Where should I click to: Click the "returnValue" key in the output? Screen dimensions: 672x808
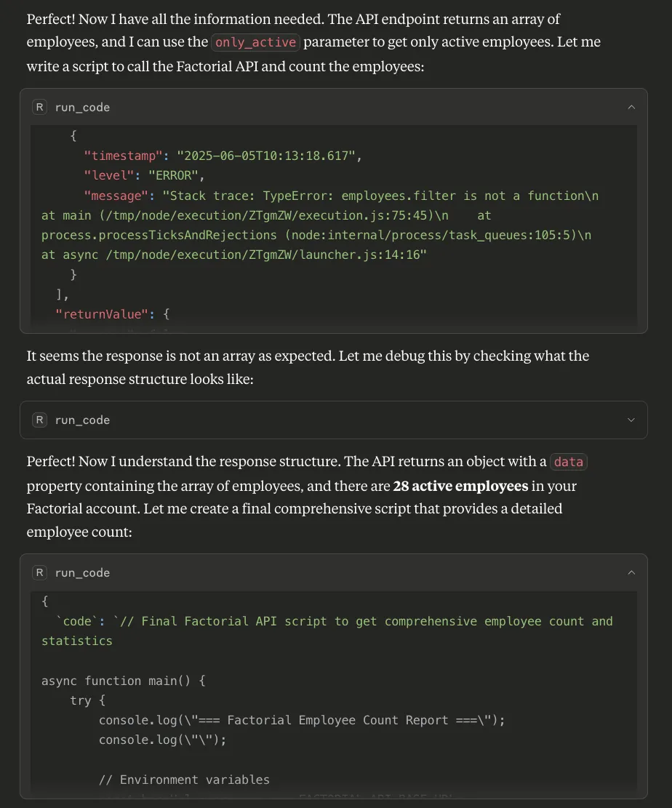pyautogui.click(x=105, y=314)
